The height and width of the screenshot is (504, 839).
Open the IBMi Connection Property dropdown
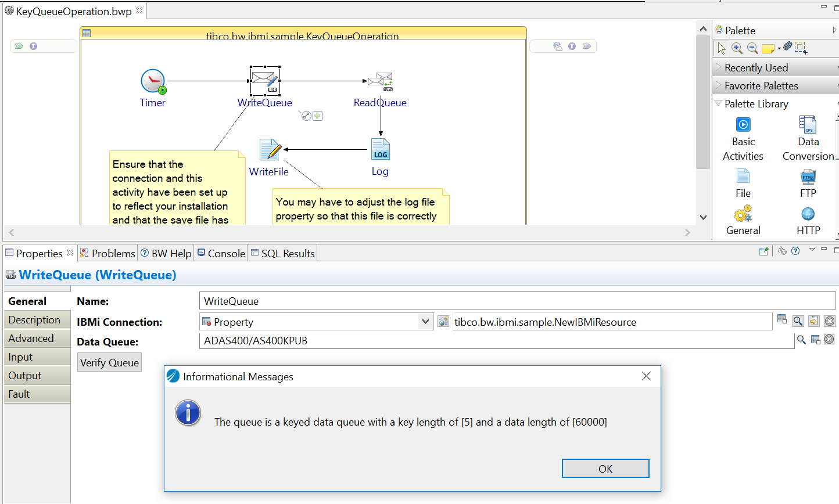click(x=425, y=321)
